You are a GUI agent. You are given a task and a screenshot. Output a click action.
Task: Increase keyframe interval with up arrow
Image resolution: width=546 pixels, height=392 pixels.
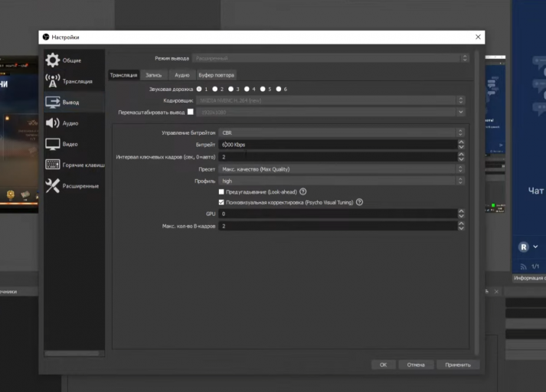pyautogui.click(x=461, y=154)
